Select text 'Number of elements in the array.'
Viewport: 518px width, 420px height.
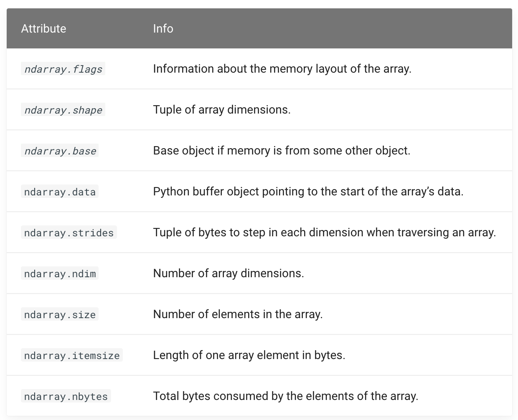[238, 314]
